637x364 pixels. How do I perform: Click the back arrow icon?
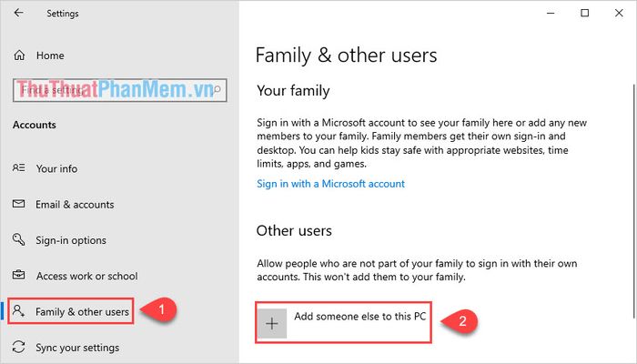click(x=19, y=13)
